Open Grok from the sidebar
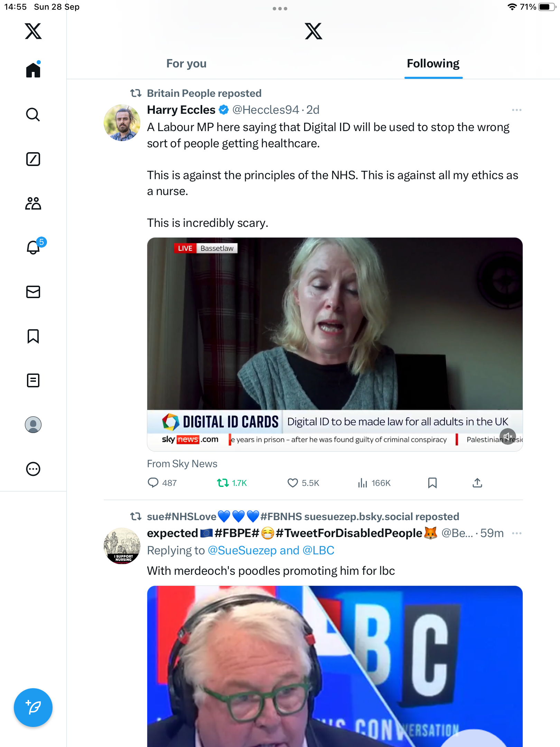The image size is (560, 747). 33,159
